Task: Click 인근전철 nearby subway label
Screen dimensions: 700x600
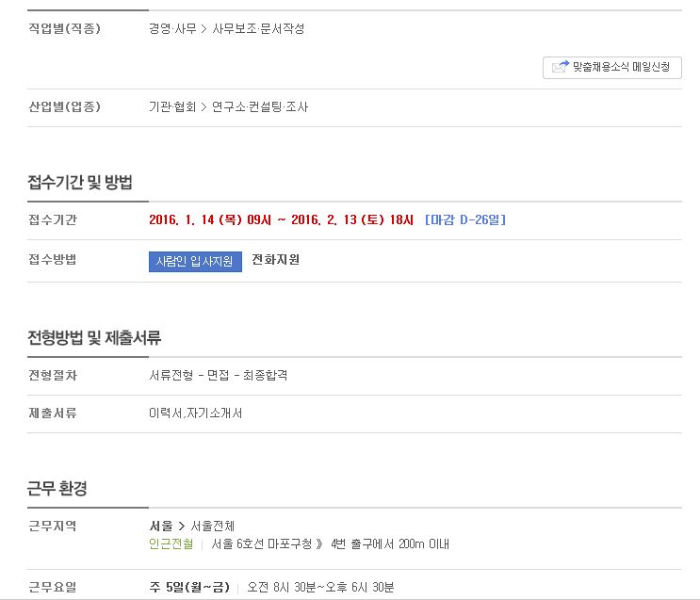Action: pos(171,543)
